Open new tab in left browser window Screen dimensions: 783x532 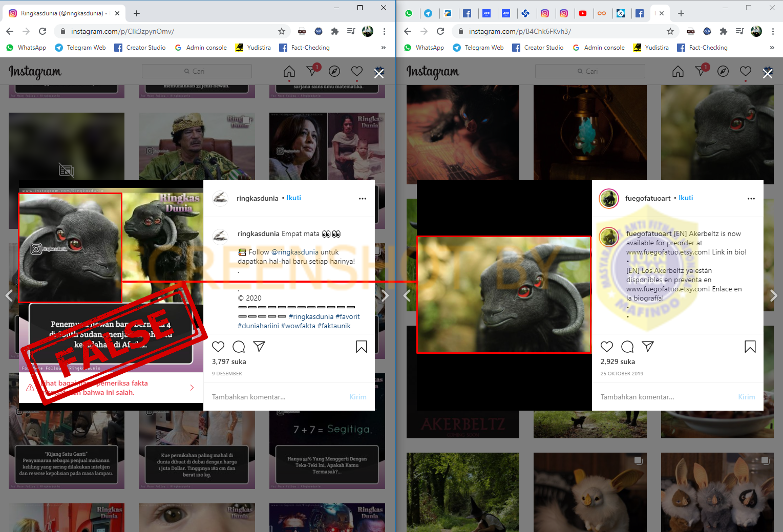coord(137,13)
